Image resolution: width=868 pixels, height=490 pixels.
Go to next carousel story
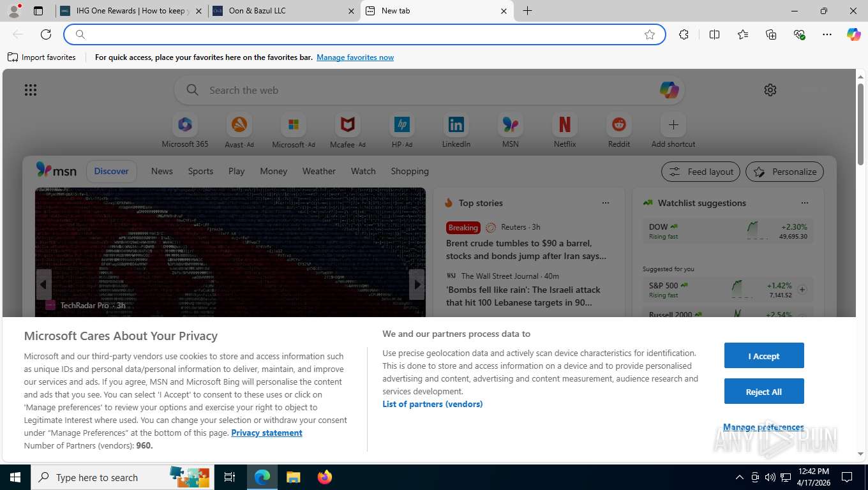(x=417, y=285)
